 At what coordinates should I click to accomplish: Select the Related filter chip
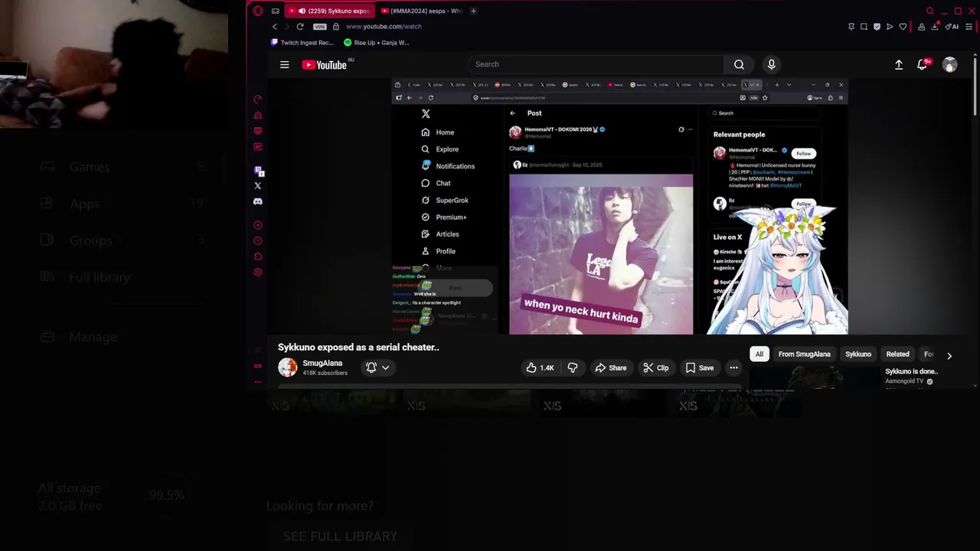tap(897, 354)
